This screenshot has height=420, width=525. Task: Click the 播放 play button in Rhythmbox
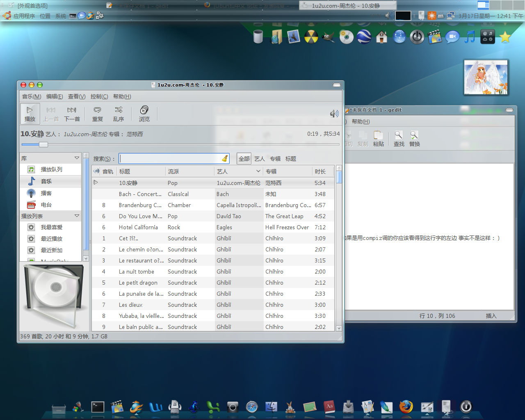point(30,114)
